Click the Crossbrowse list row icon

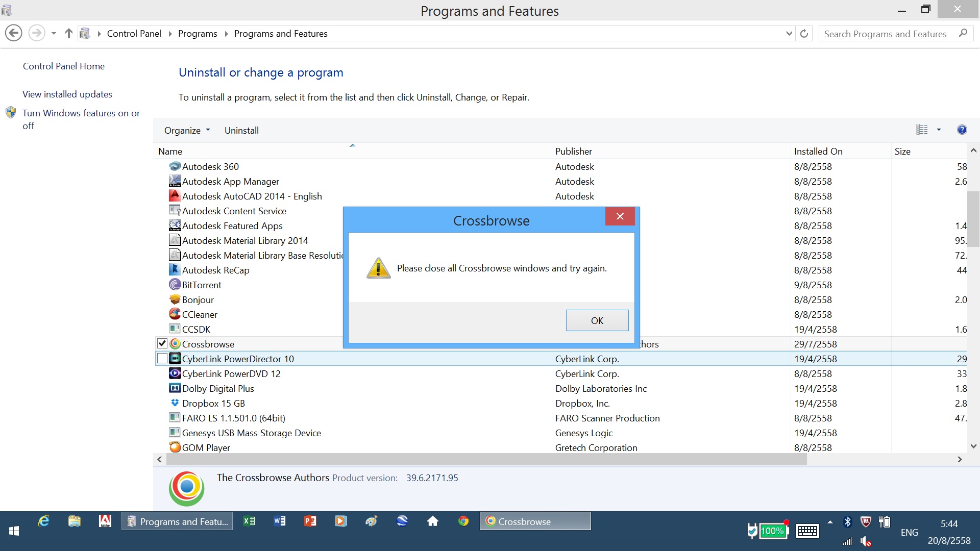175,344
